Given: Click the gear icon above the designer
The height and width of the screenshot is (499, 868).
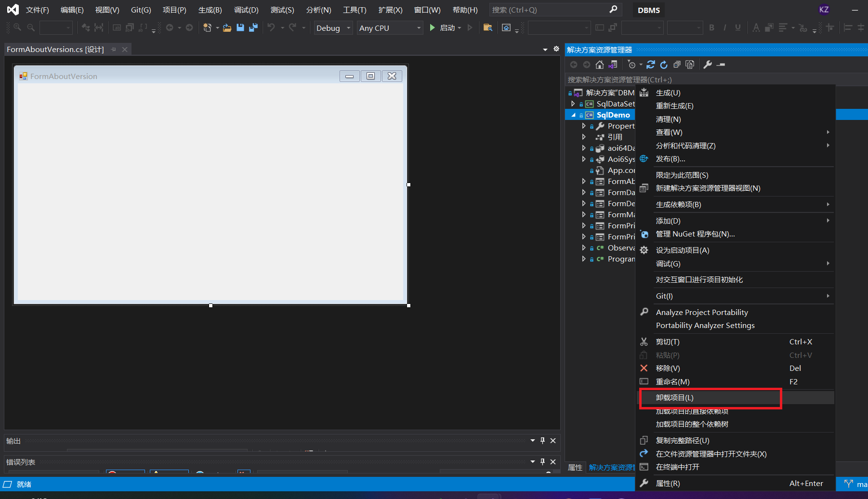Looking at the screenshot, I should [556, 49].
